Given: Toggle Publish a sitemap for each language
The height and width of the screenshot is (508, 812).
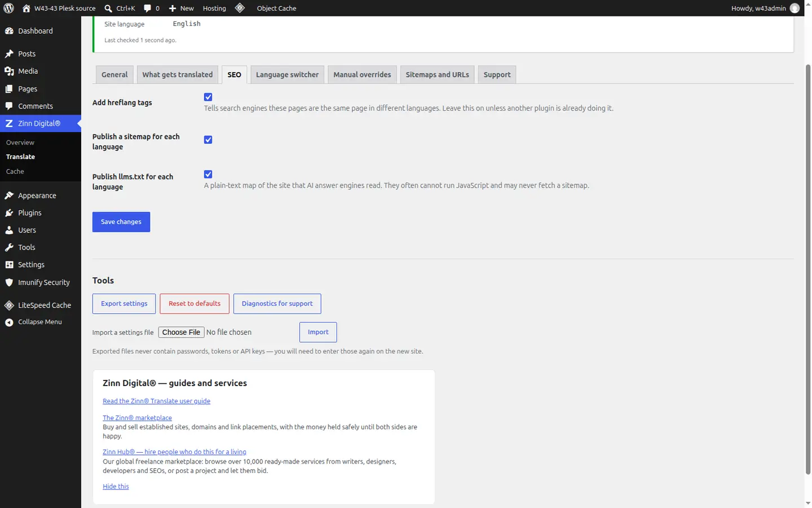Looking at the screenshot, I should [x=208, y=139].
